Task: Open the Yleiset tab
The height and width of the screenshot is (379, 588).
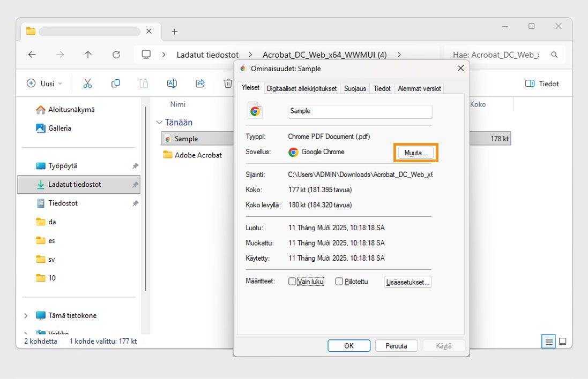Action: 250,88
